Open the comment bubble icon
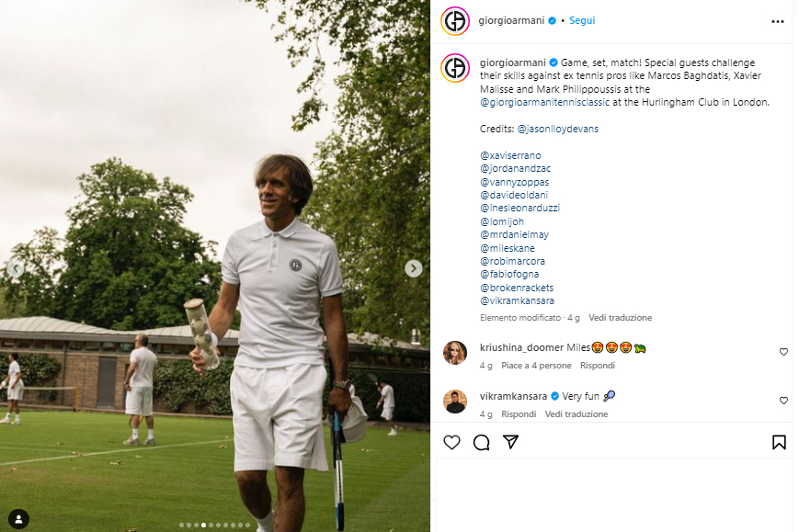Image resolution: width=799 pixels, height=532 pixels. click(x=481, y=443)
